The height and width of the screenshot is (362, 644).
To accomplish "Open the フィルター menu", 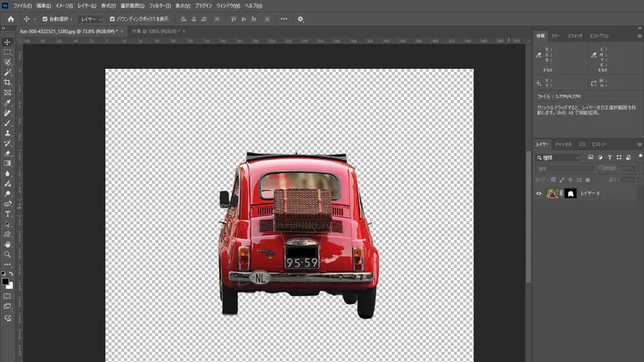I will [160, 5].
